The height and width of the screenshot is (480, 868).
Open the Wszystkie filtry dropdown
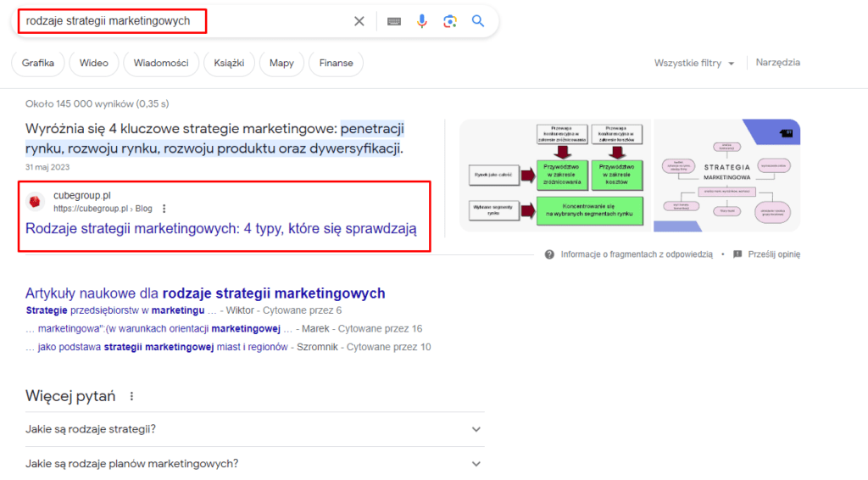click(694, 63)
